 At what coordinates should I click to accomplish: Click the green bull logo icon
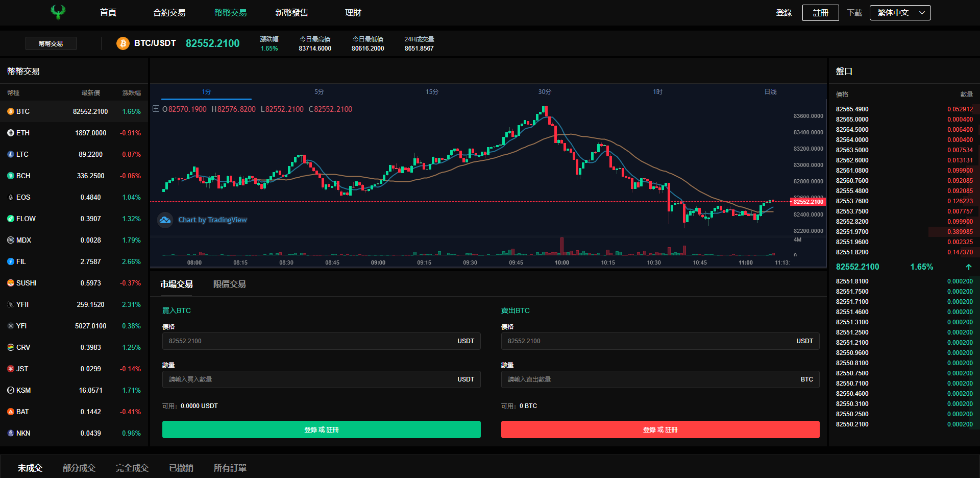pyautogui.click(x=58, y=12)
